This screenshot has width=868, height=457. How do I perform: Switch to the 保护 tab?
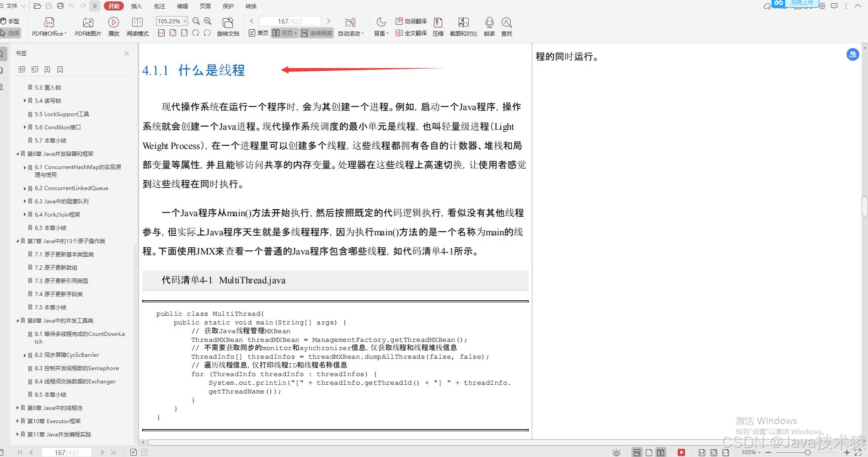(228, 6)
